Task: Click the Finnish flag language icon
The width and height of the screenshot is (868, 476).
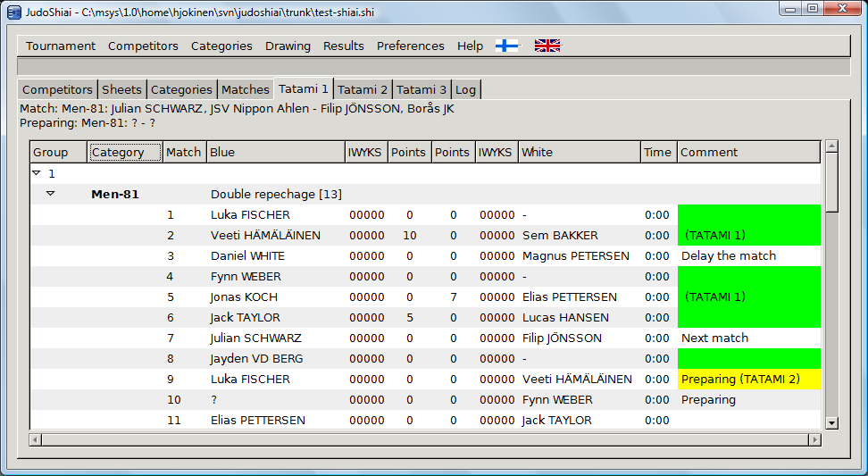Action: (506, 46)
